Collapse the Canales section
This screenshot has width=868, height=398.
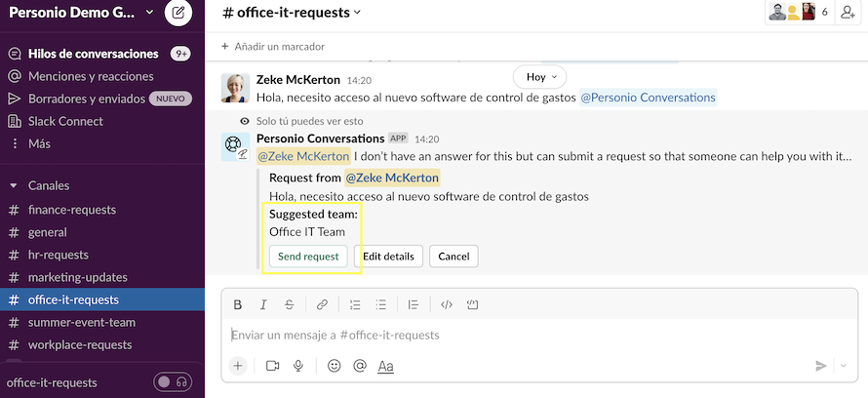click(14, 185)
